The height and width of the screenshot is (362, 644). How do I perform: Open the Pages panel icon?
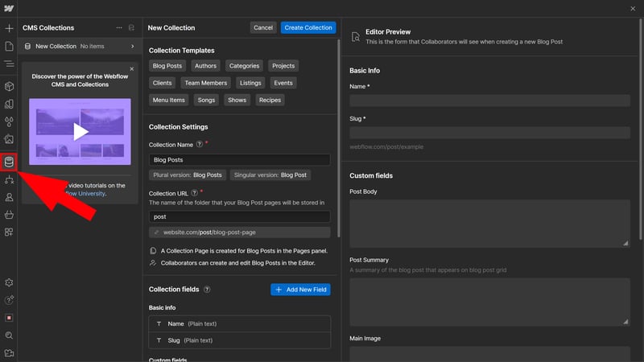click(9, 46)
